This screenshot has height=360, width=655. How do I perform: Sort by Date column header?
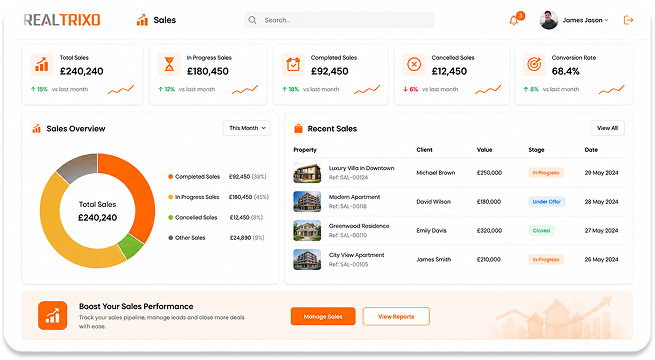point(591,150)
